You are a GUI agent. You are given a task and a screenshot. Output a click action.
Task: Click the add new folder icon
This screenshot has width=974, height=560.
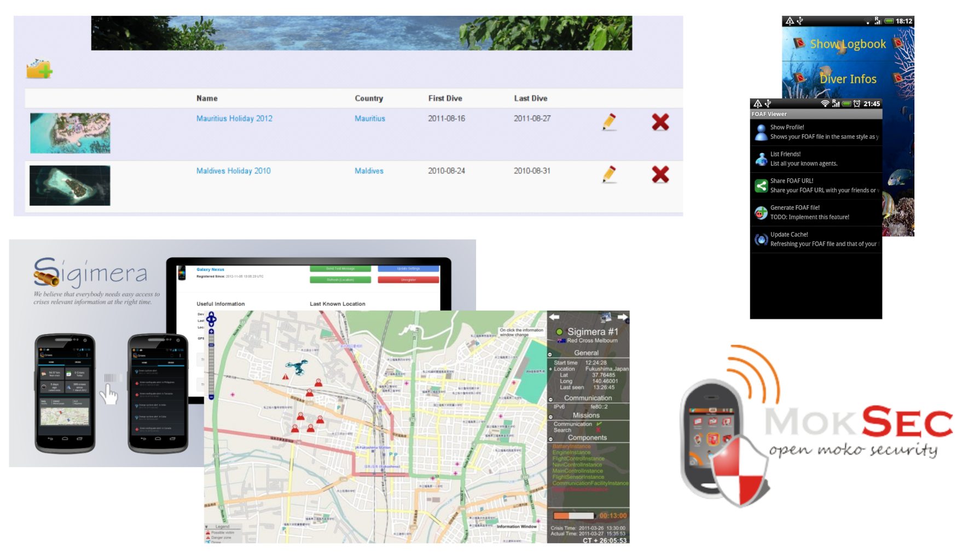(x=39, y=69)
